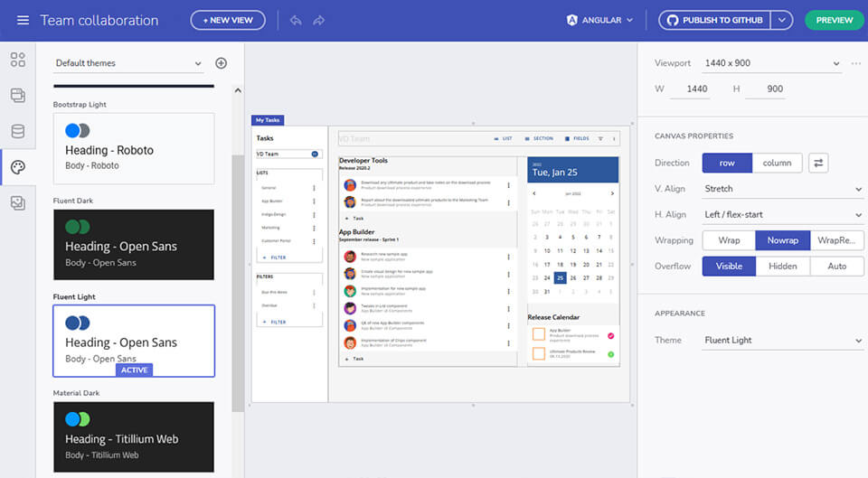The width and height of the screenshot is (868, 478).
Task: Open Default themes dropdown
Action: (129, 63)
